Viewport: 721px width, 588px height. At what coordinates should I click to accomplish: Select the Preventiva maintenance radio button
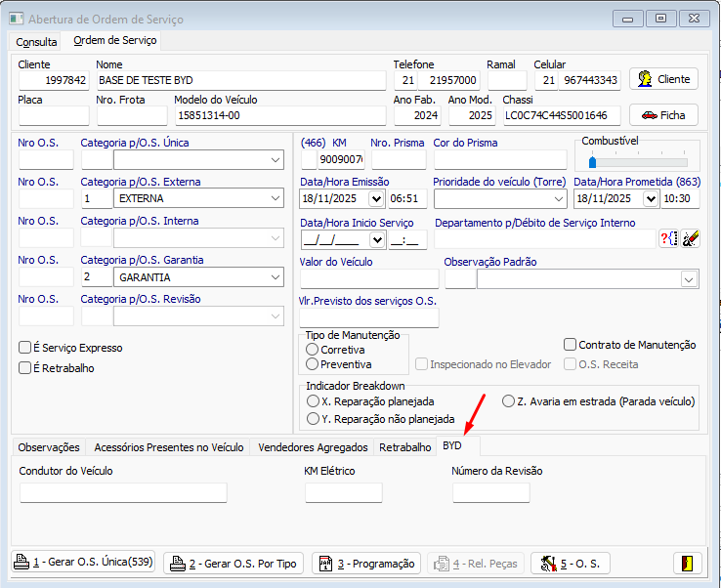coord(313,364)
